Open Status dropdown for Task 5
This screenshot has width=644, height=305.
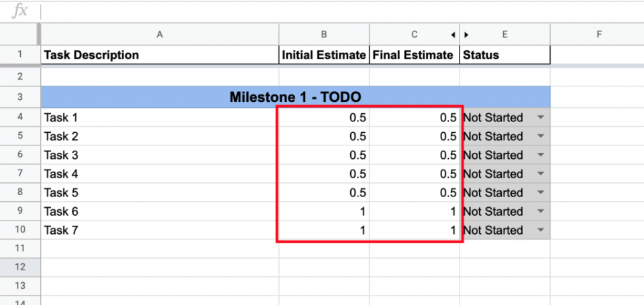[x=541, y=193]
